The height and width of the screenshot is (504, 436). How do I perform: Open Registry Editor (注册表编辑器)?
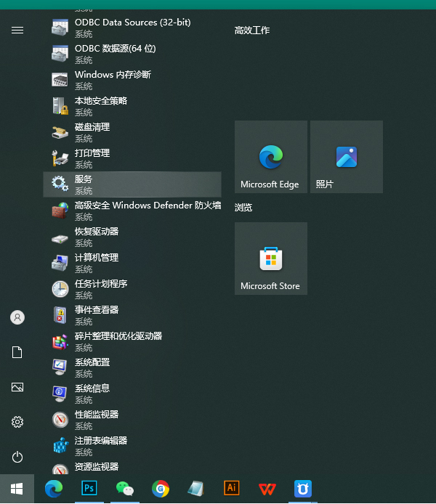(x=132, y=446)
